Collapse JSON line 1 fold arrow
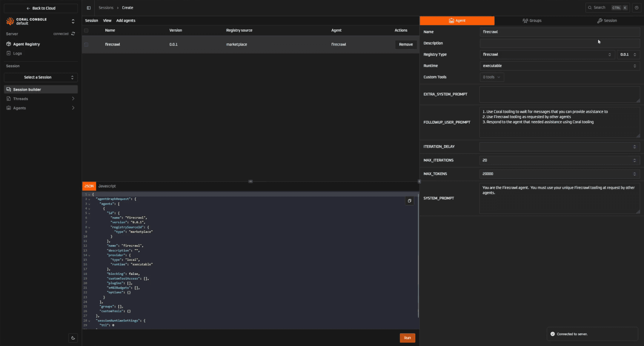Viewport: 644px width, 346px height. 89,194
